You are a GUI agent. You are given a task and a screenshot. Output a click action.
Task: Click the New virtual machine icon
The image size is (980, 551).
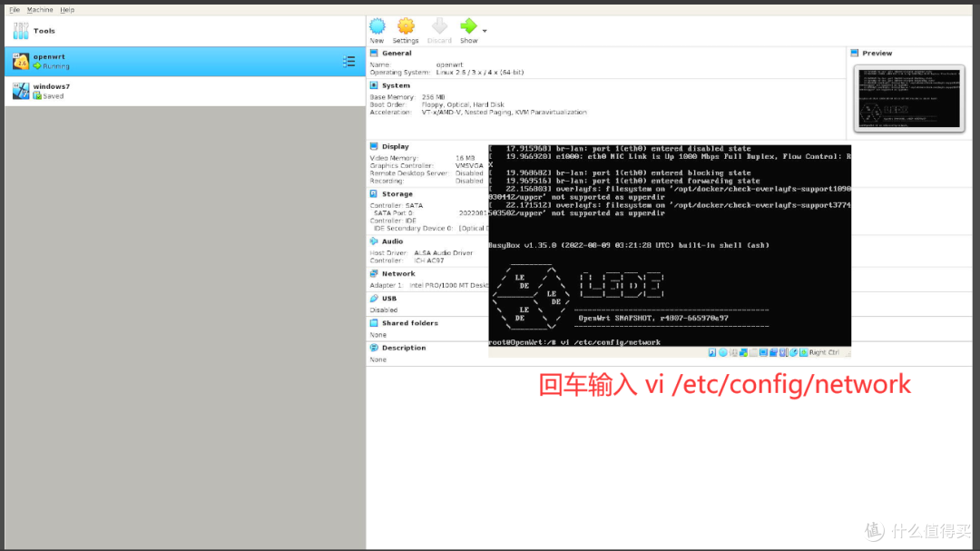(377, 26)
